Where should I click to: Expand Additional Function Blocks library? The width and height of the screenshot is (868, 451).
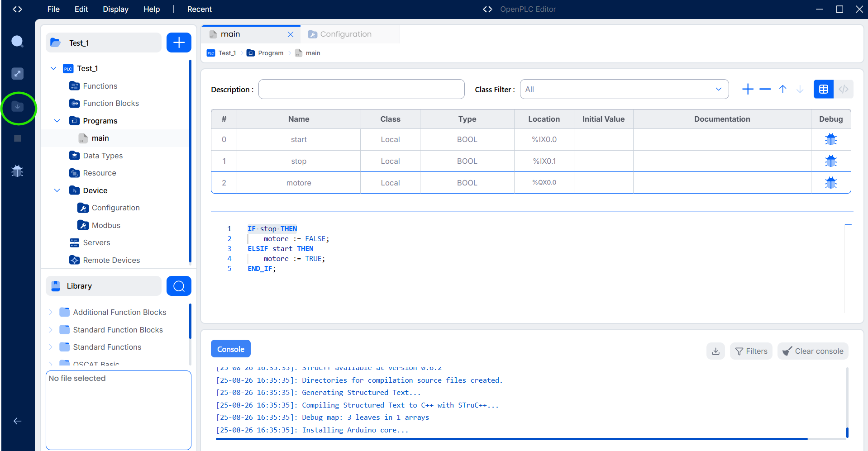click(x=51, y=312)
